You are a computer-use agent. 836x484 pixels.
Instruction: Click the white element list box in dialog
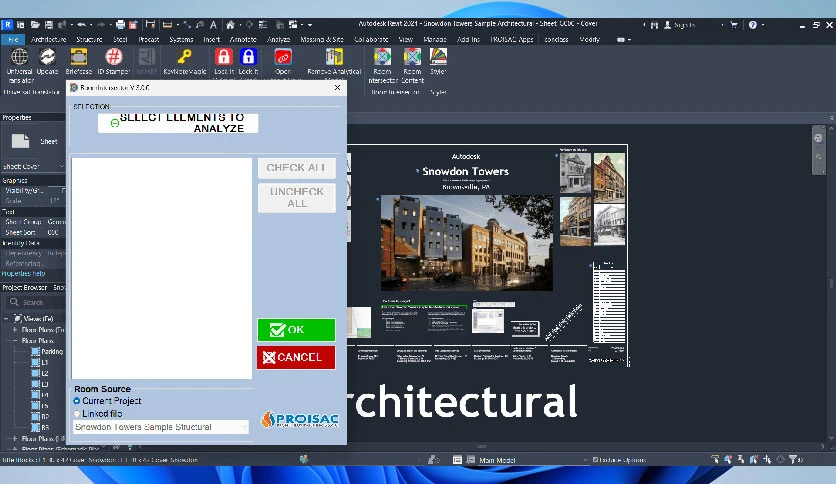(x=162, y=268)
